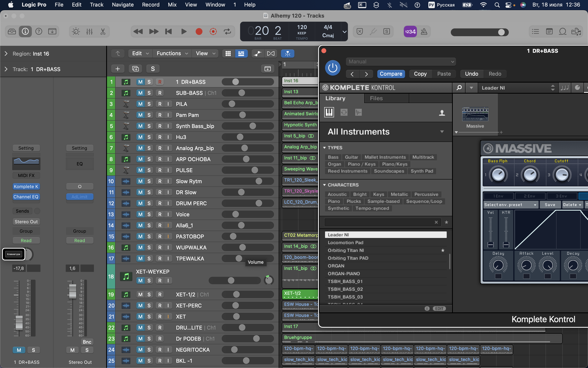Go to beginning of project
Image resolution: width=588 pixels, height=368 pixels.
tap(168, 32)
